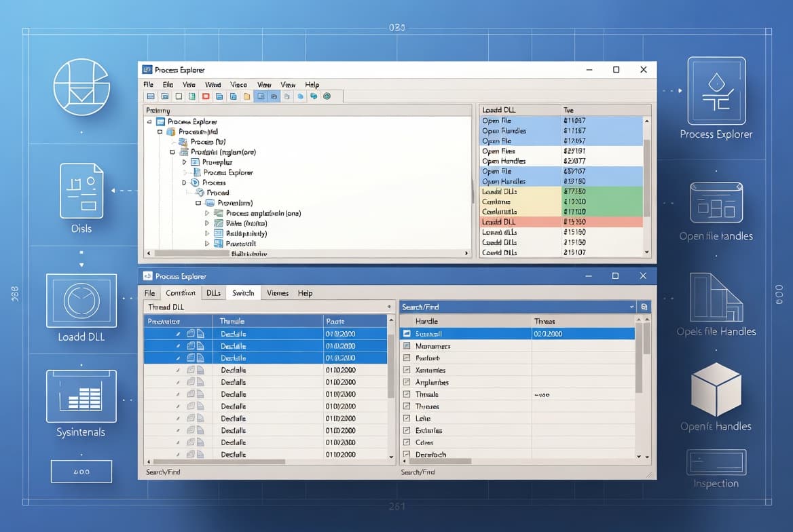
Task: Toggle the Lelie checkbox
Action: (x=407, y=418)
